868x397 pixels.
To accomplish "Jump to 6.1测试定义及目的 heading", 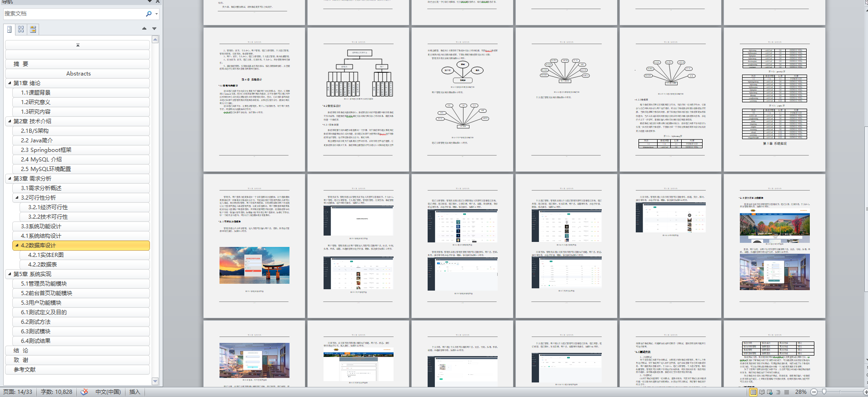I will pyautogui.click(x=81, y=312).
